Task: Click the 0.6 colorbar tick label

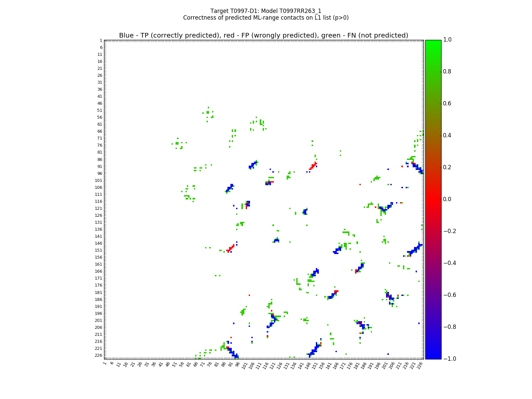Action: (448, 103)
